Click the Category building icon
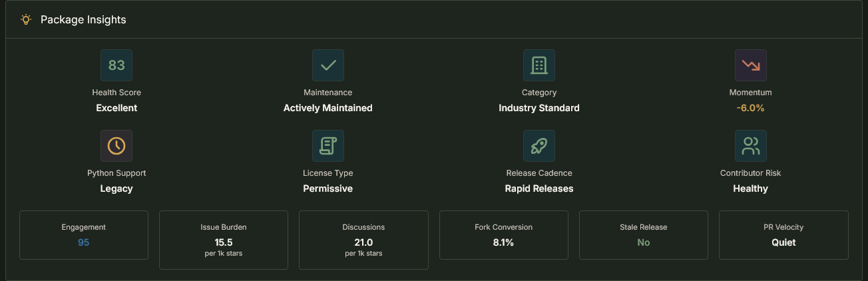 coord(539,65)
